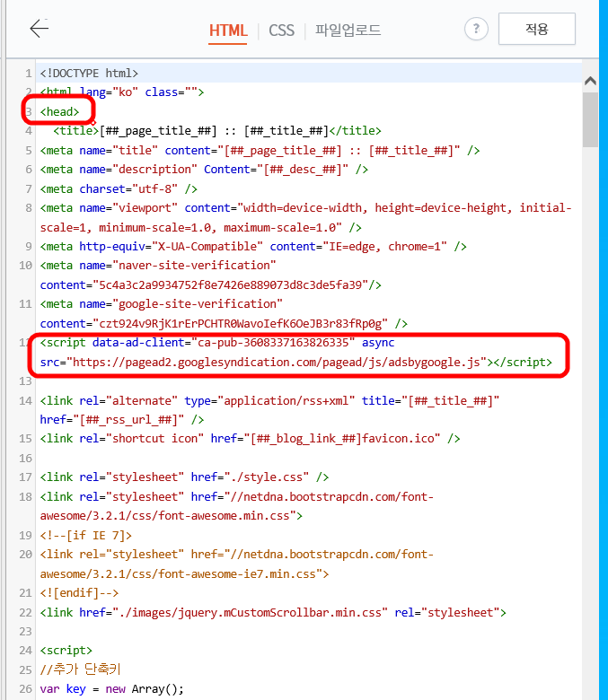Click the font-awesome-ie7.min.css URL text
This screenshot has width=608, height=700.
point(236,564)
